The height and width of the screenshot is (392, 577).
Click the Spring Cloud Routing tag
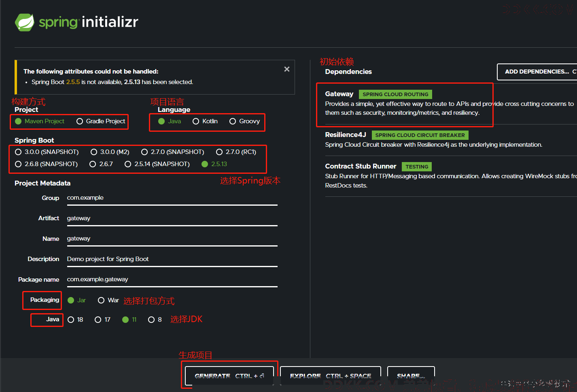point(395,94)
